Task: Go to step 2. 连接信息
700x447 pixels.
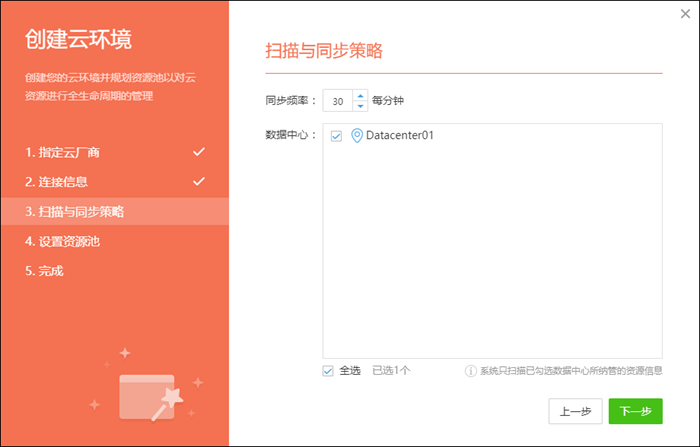Action: (57, 182)
